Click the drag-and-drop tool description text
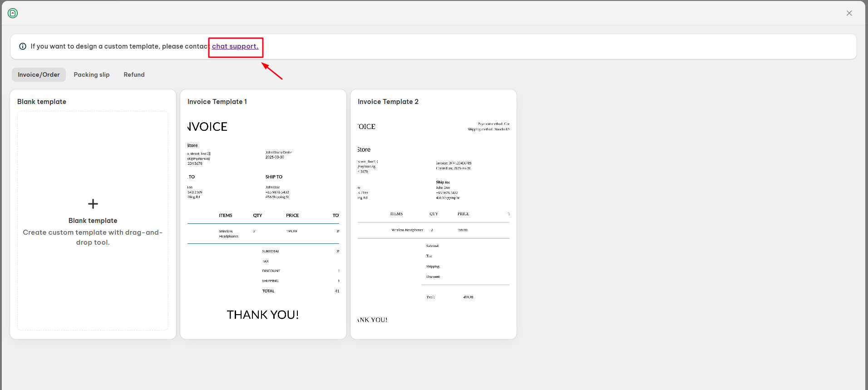 (x=93, y=237)
